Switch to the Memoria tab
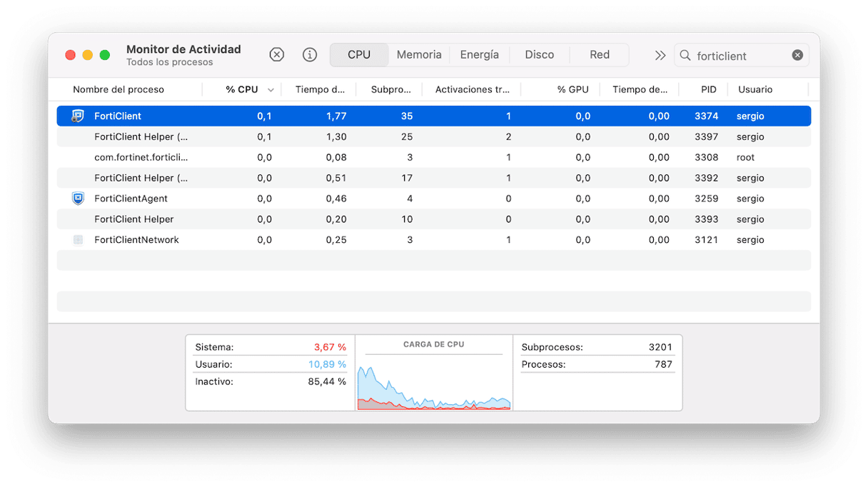Viewport: 868px width, 487px height. click(x=419, y=55)
